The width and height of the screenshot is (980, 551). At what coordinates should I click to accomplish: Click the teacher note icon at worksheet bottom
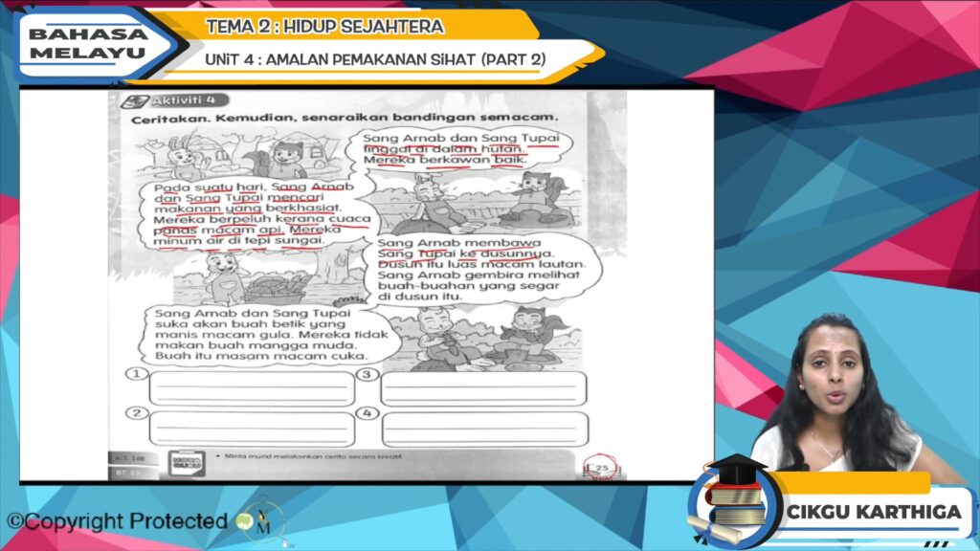click(x=188, y=461)
